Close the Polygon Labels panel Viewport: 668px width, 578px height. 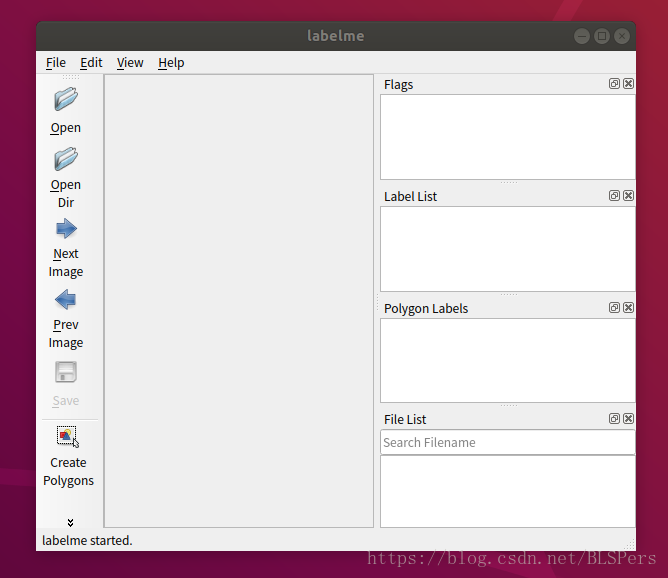628,308
